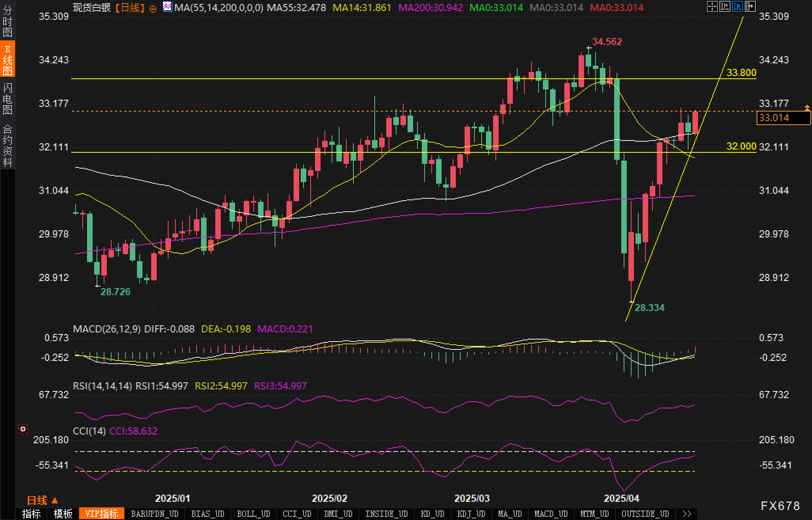
Task: Click the 33.800 yellow resistance line label
Action: [x=741, y=72]
